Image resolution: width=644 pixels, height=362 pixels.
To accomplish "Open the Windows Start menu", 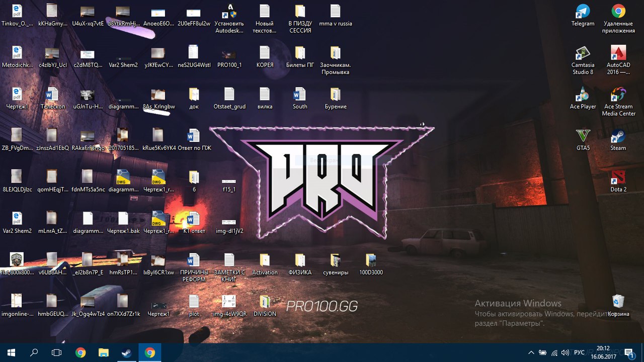I will [x=11, y=352].
